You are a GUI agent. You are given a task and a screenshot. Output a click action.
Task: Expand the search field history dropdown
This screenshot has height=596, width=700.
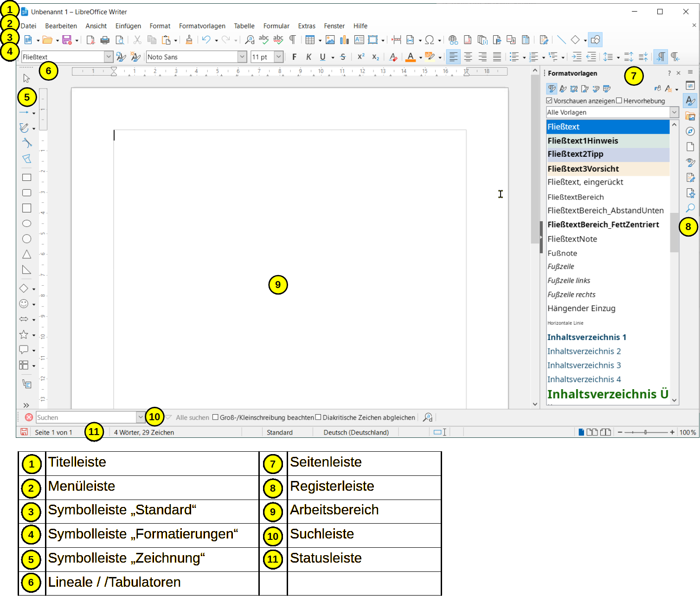[x=140, y=417]
